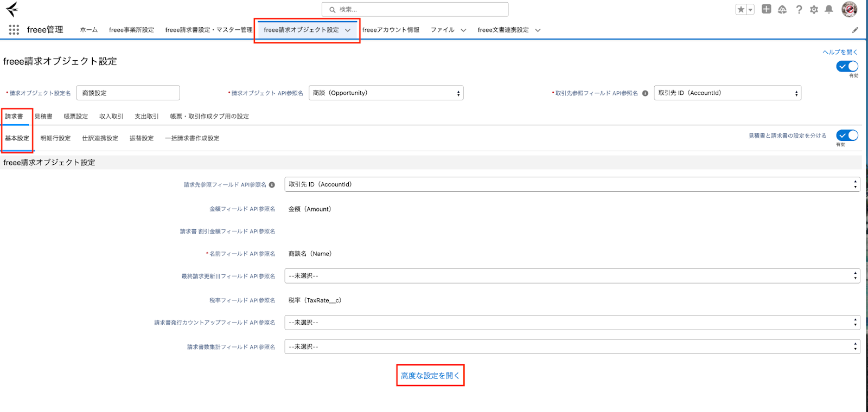Open the freee文書連携設定 tab
This screenshot has height=412, width=868.
point(503,30)
